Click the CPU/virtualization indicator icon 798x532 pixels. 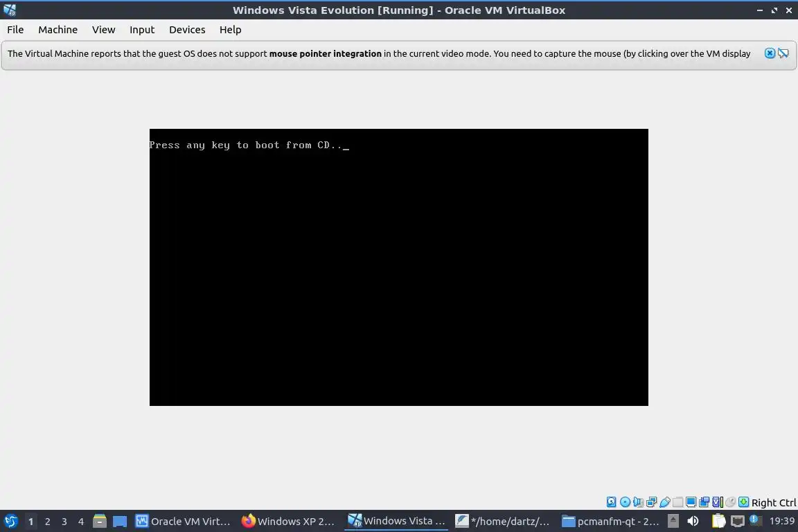click(x=718, y=502)
